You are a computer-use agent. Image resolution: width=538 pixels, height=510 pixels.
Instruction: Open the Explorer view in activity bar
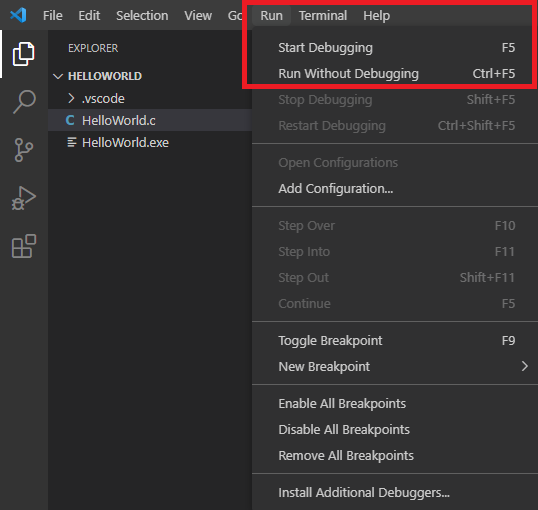23,54
